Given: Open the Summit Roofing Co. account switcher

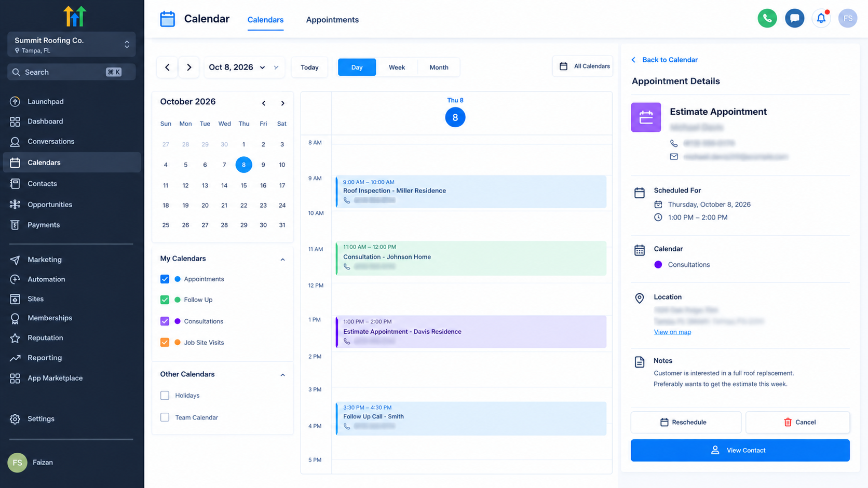Looking at the screenshot, I should (72, 45).
